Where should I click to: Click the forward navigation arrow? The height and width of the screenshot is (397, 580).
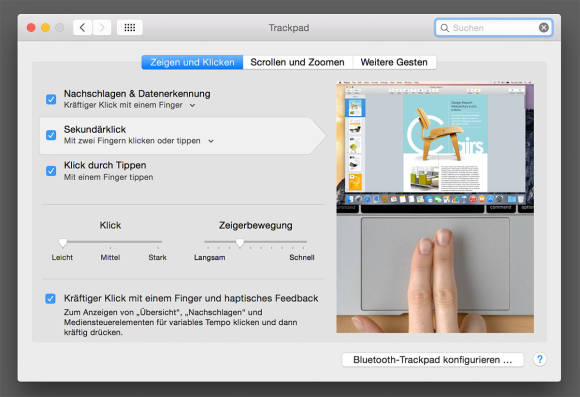(102, 27)
